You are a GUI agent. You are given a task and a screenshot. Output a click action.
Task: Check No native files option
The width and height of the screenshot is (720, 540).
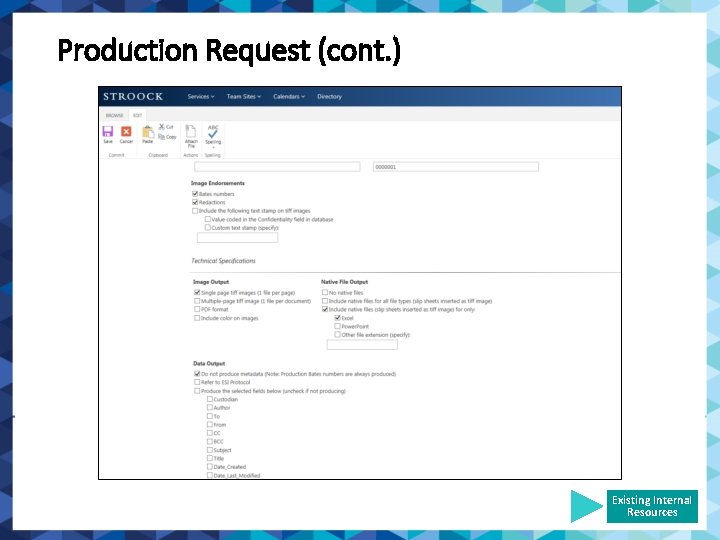pos(325,292)
